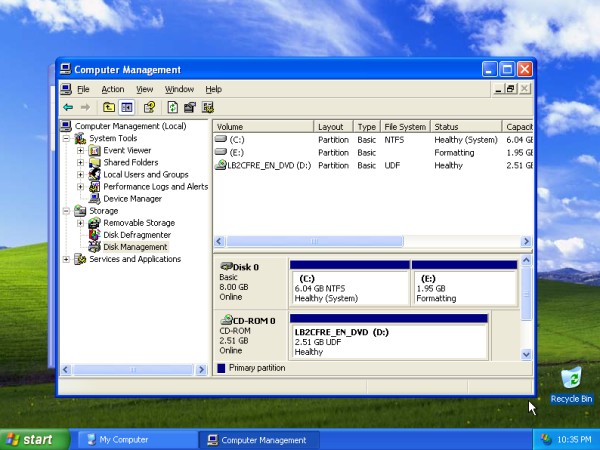Click the Disk 0 label panel

tap(251, 282)
